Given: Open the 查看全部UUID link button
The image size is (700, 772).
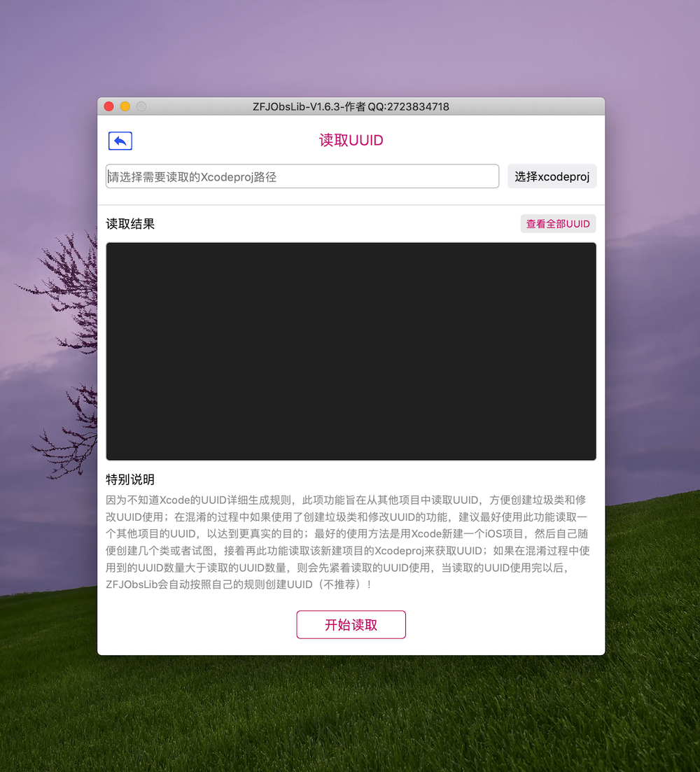Looking at the screenshot, I should pyautogui.click(x=558, y=224).
